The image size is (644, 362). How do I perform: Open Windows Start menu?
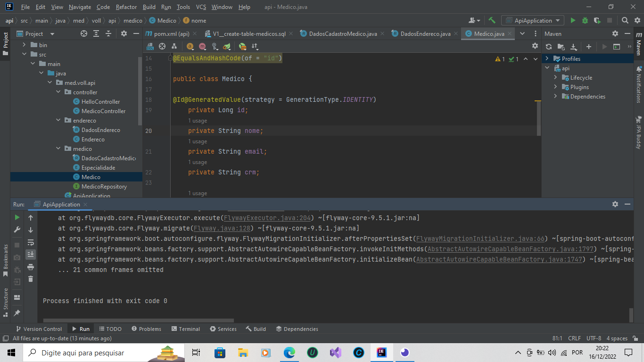11,353
